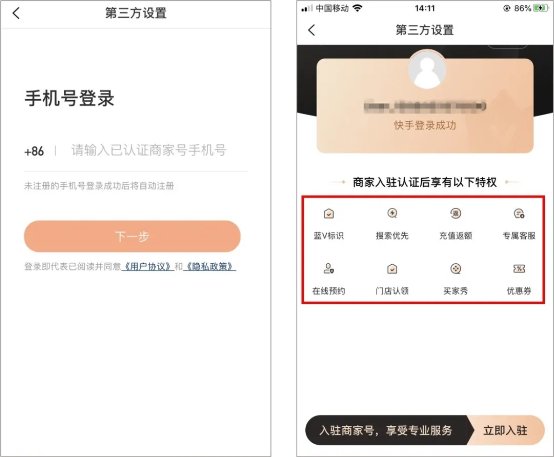
Task: Tap the 专属客服 service icon
Action: coord(519,213)
